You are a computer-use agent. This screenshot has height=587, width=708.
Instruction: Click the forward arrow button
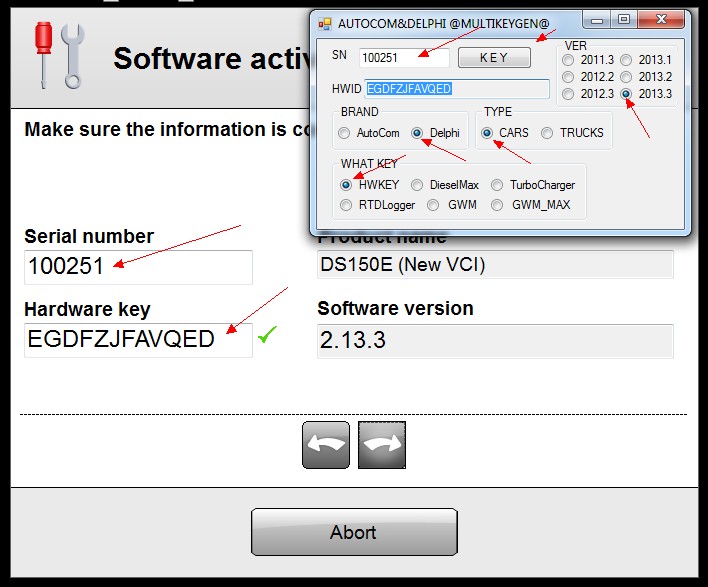[382, 445]
